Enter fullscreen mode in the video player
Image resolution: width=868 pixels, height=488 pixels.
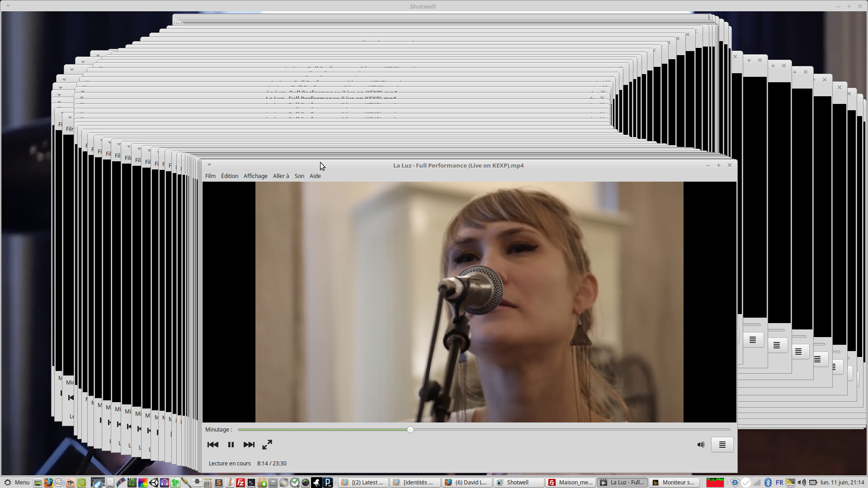coord(267,445)
